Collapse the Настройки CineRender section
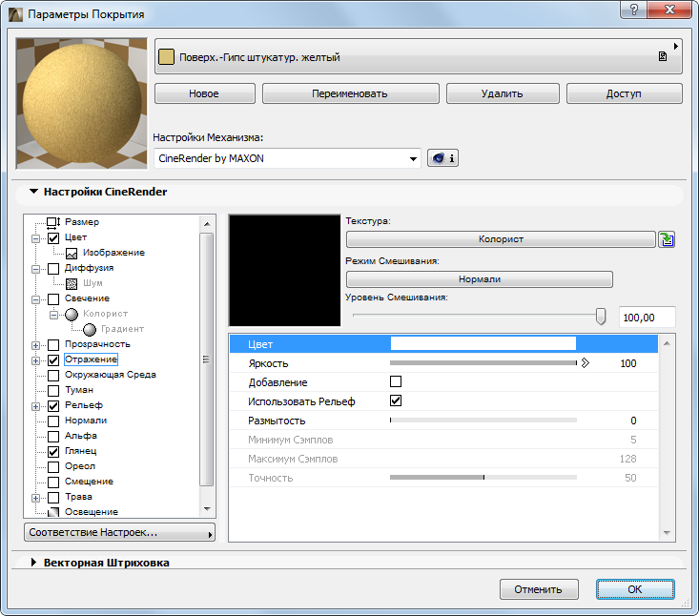Screen dimensions: 699x616 tap(33, 192)
